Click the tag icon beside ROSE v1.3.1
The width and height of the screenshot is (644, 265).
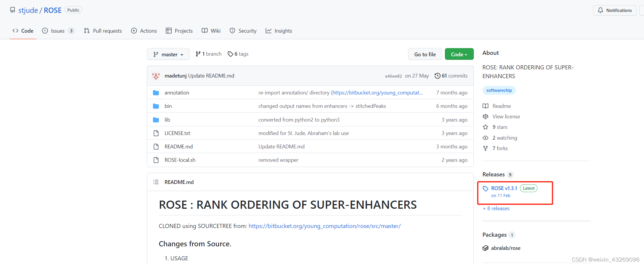click(485, 188)
